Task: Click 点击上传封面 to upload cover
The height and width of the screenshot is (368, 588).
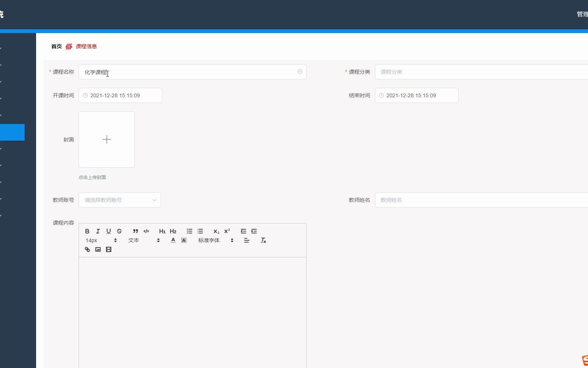Action: [x=92, y=177]
